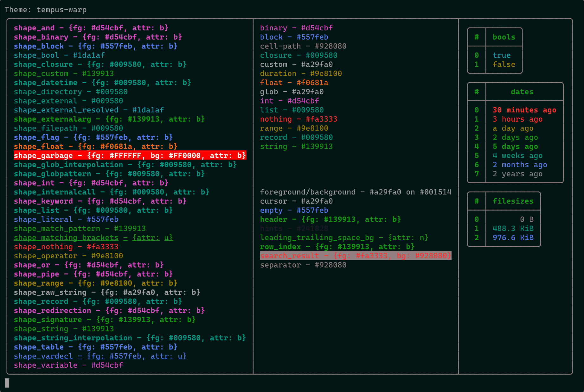Select the shape_float line
Image resolution: width=584 pixels, height=392 pixels.
pyautogui.click(x=95, y=147)
